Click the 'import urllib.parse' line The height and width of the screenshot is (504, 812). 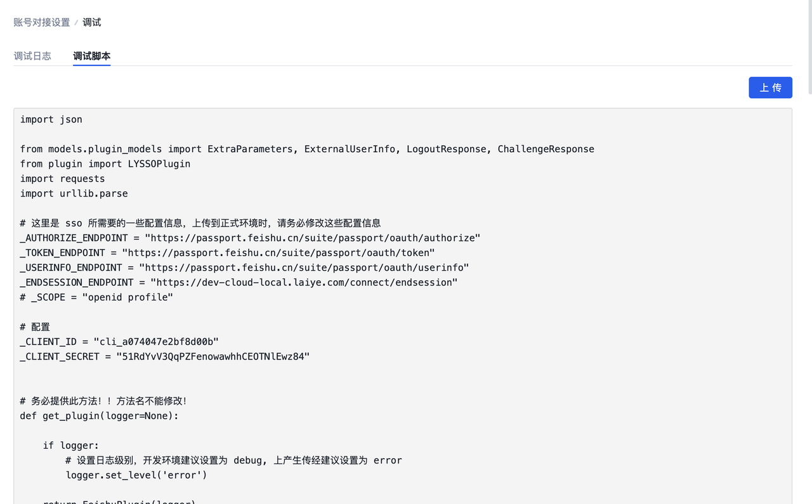coord(74,193)
